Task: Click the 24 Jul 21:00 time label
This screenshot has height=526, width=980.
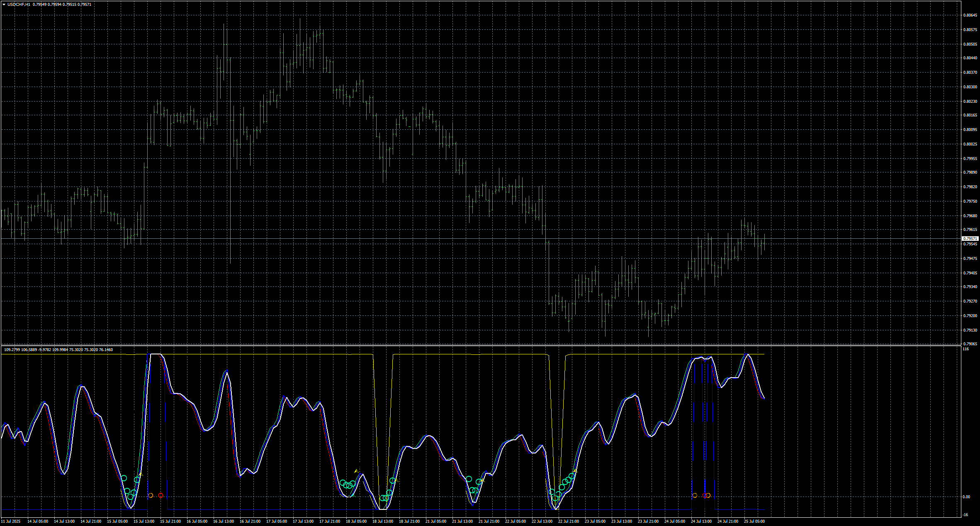Action: tap(728, 521)
